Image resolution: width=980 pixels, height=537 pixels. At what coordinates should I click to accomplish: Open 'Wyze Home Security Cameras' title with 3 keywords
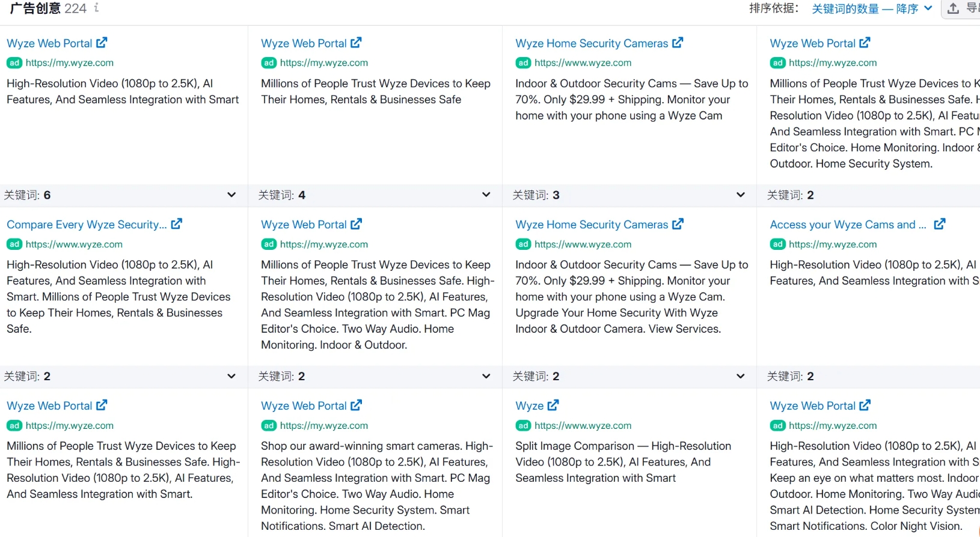tap(592, 43)
